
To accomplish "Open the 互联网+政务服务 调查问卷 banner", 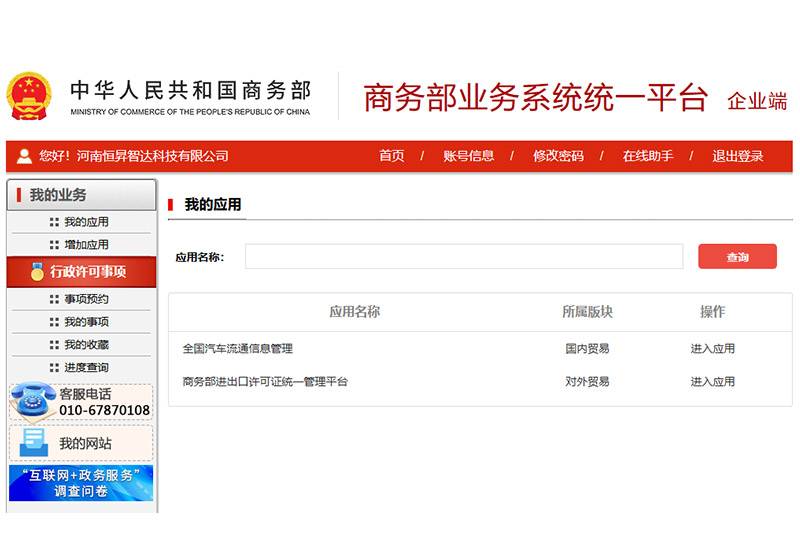I will pyautogui.click(x=81, y=483).
